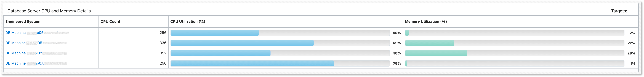Select the 28% memory utilization bar
Image resolution: width=644 pixels, height=77 pixels.
(515, 53)
